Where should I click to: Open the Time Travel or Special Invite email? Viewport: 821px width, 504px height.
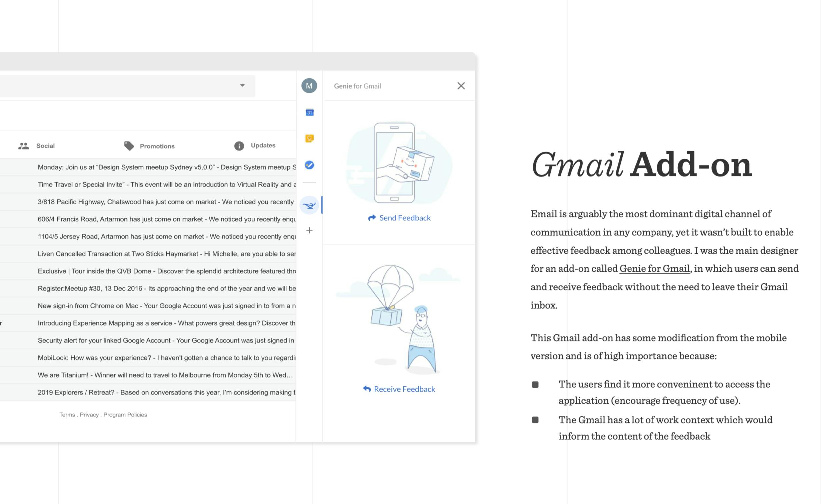(148, 185)
